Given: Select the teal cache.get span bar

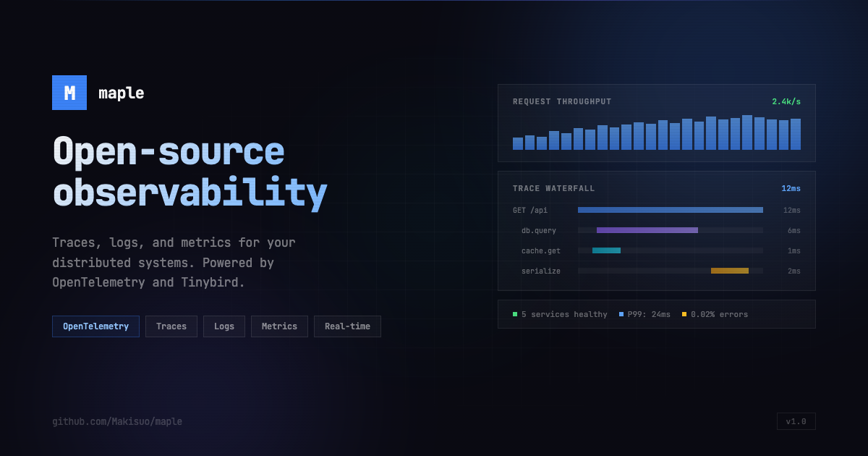Looking at the screenshot, I should pos(606,250).
